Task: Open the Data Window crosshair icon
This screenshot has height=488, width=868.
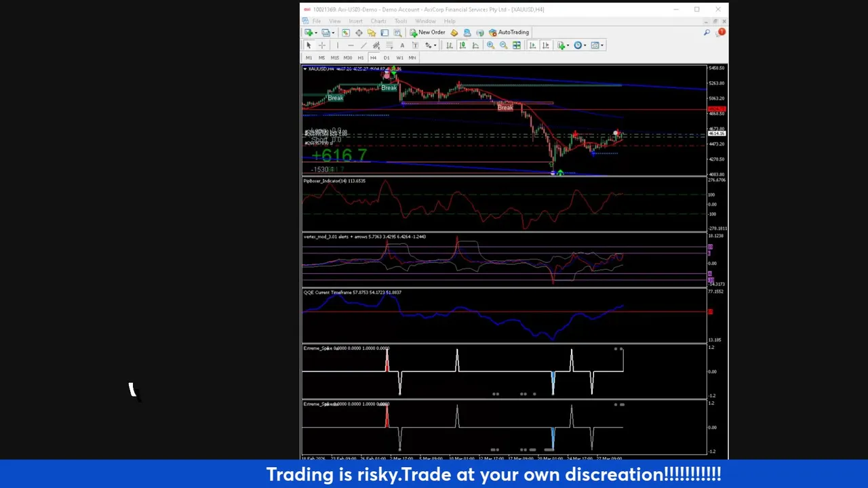Action: [359, 33]
